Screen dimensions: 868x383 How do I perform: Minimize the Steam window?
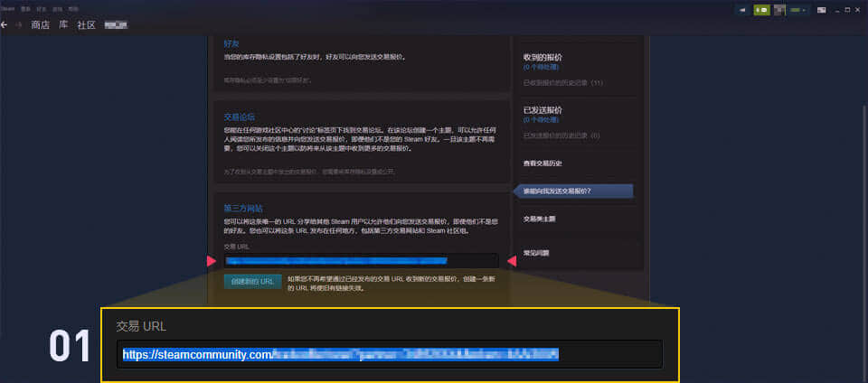click(x=837, y=10)
